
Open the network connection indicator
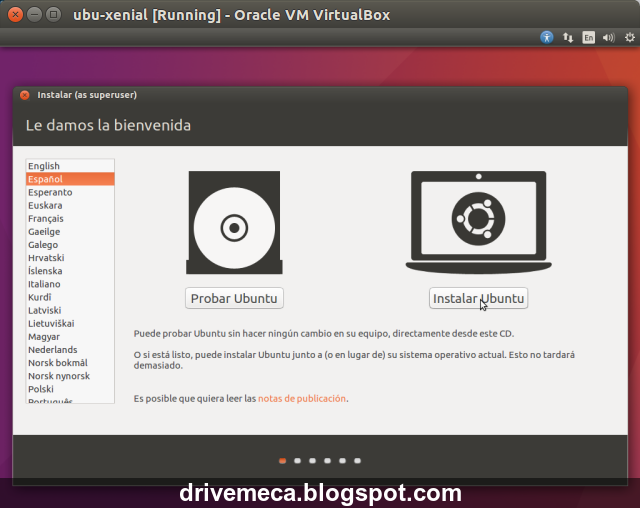[568, 38]
